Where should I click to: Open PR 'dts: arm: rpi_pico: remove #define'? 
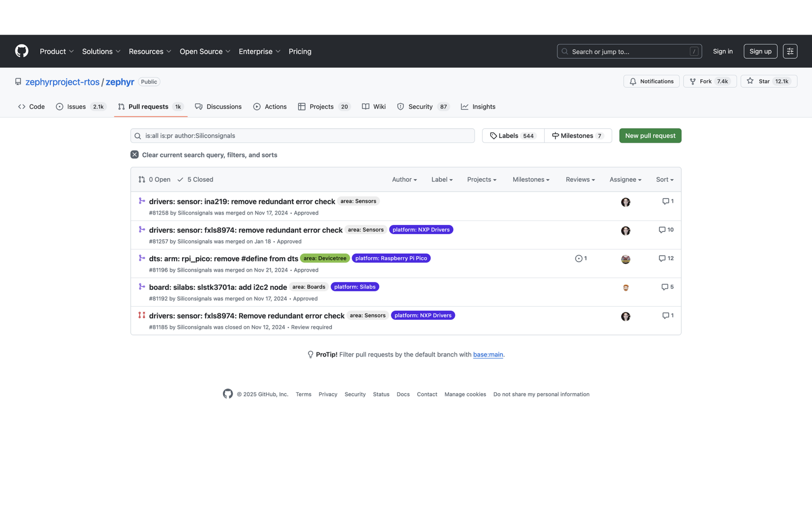click(223, 258)
